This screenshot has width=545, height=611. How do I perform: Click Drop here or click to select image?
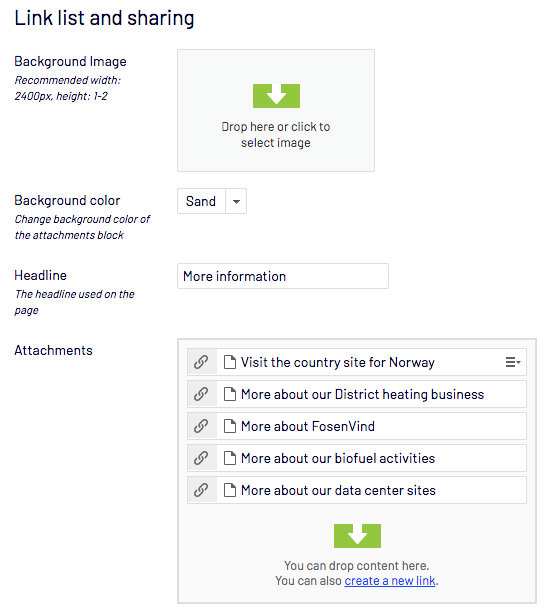(x=276, y=135)
